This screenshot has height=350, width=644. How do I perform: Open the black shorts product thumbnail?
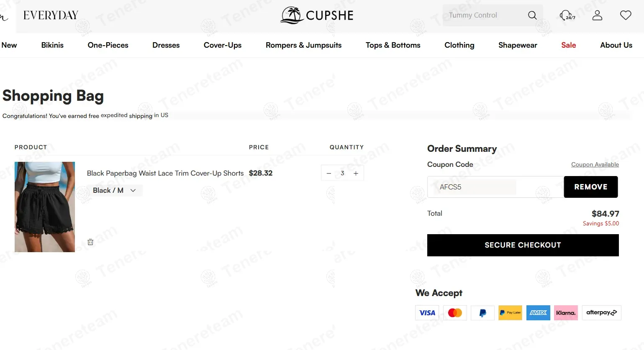coord(45,207)
